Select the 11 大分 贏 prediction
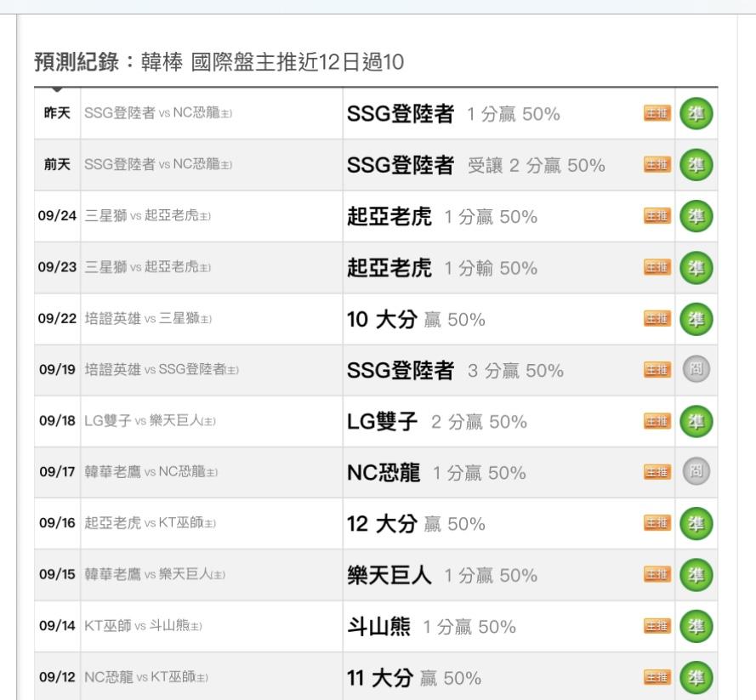The width and height of the screenshot is (756, 700). pyautogui.click(x=414, y=678)
